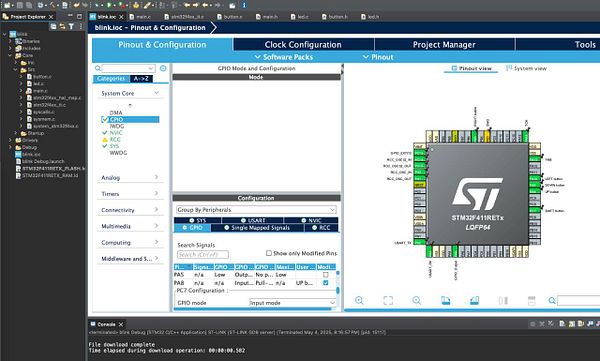The width and height of the screenshot is (600, 361).
Task: Click settings gear beside peripheral search
Action: pos(163,68)
